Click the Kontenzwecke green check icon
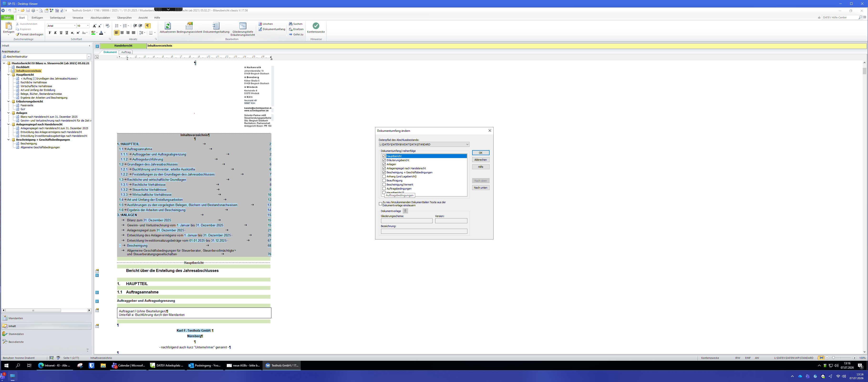This screenshot has width=868, height=382. [x=316, y=26]
